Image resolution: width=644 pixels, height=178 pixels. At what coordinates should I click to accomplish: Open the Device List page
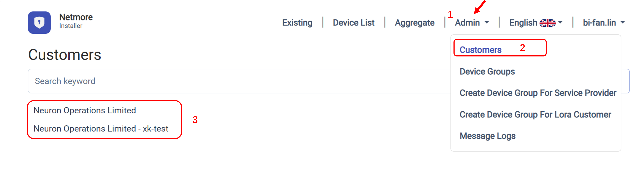pyautogui.click(x=353, y=23)
